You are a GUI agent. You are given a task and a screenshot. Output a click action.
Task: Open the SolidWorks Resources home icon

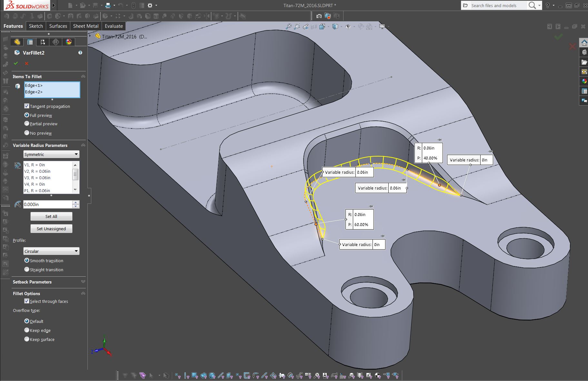[584, 43]
